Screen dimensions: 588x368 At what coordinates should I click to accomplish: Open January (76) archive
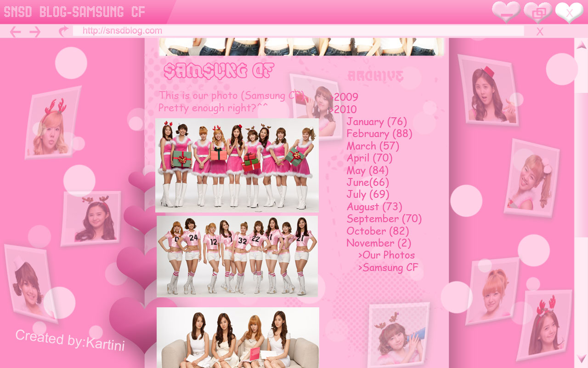pos(377,121)
